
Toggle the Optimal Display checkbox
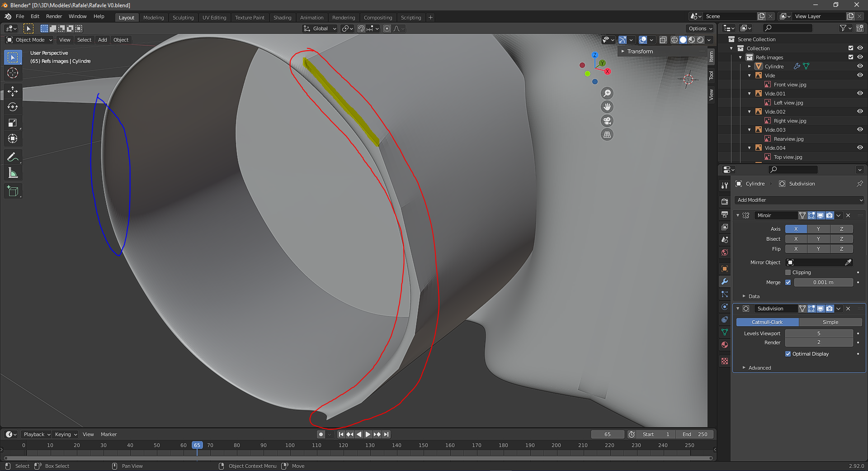[x=788, y=354]
